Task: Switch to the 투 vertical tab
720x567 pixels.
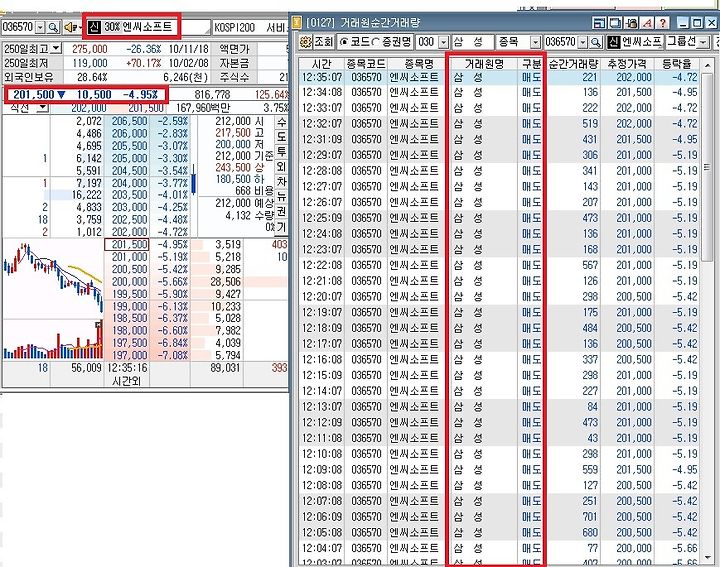Action: coord(281,152)
